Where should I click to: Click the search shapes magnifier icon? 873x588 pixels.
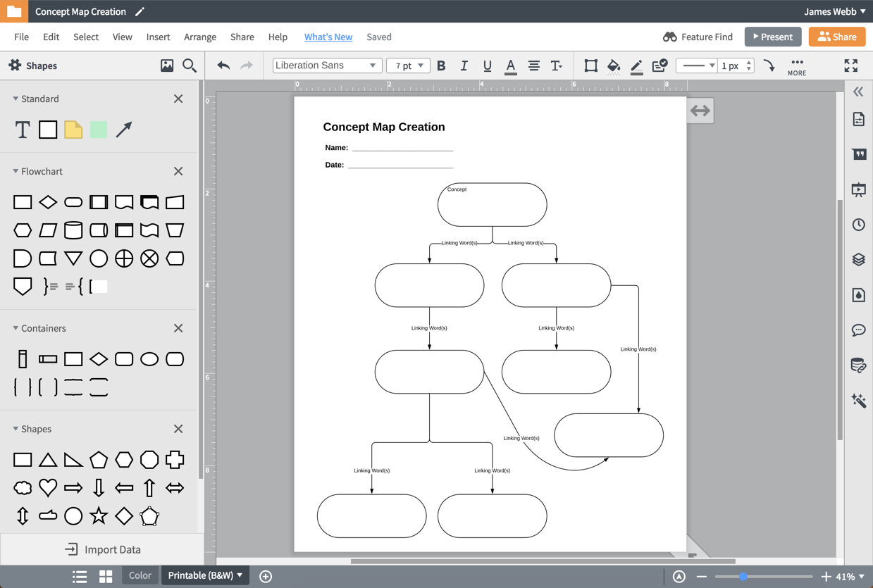click(190, 65)
